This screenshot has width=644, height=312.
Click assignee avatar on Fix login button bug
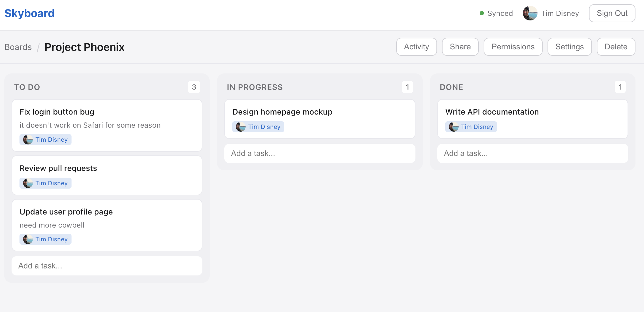[28, 140]
